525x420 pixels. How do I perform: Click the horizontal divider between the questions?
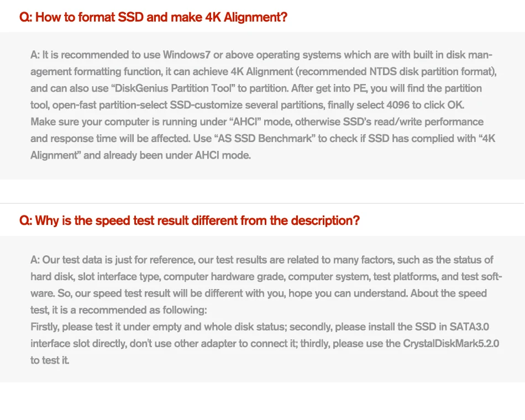pyautogui.click(x=262, y=203)
